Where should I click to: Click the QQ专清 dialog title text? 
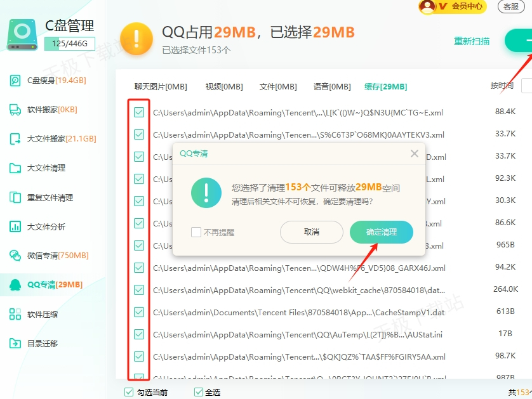[194, 154]
